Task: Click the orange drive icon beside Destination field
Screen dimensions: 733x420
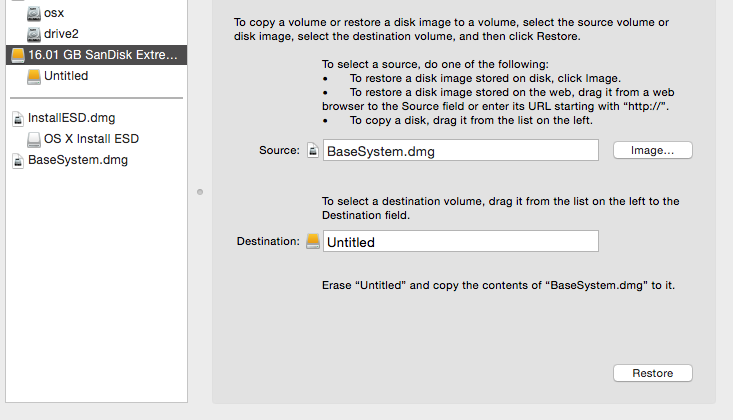Action: pyautogui.click(x=313, y=241)
